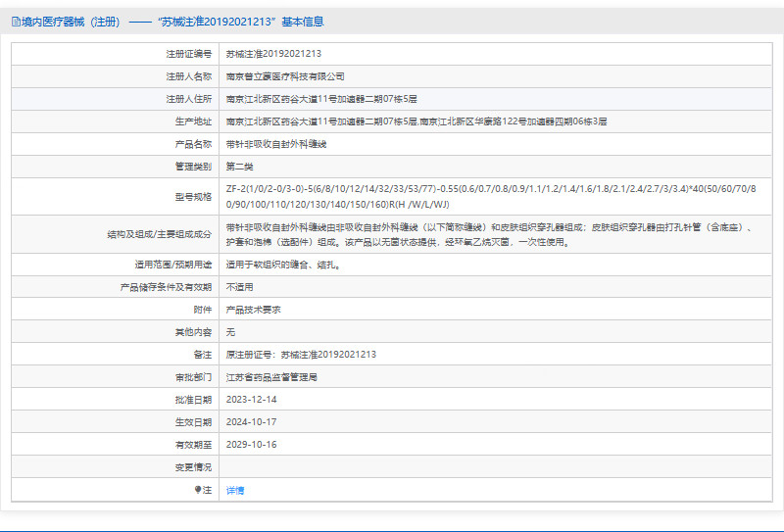The width and height of the screenshot is (784, 532).
Task: Click the 附件 row label
Action: coord(203,310)
